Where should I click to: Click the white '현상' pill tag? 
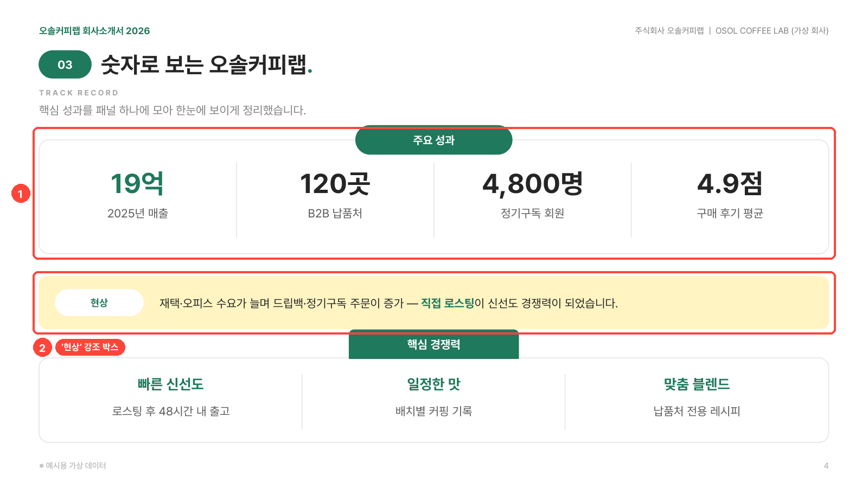[x=99, y=303]
